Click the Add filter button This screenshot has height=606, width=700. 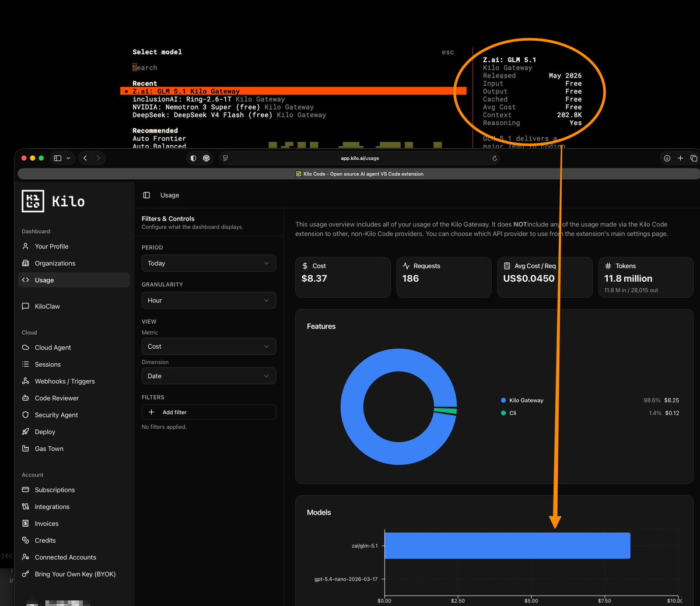pos(208,412)
